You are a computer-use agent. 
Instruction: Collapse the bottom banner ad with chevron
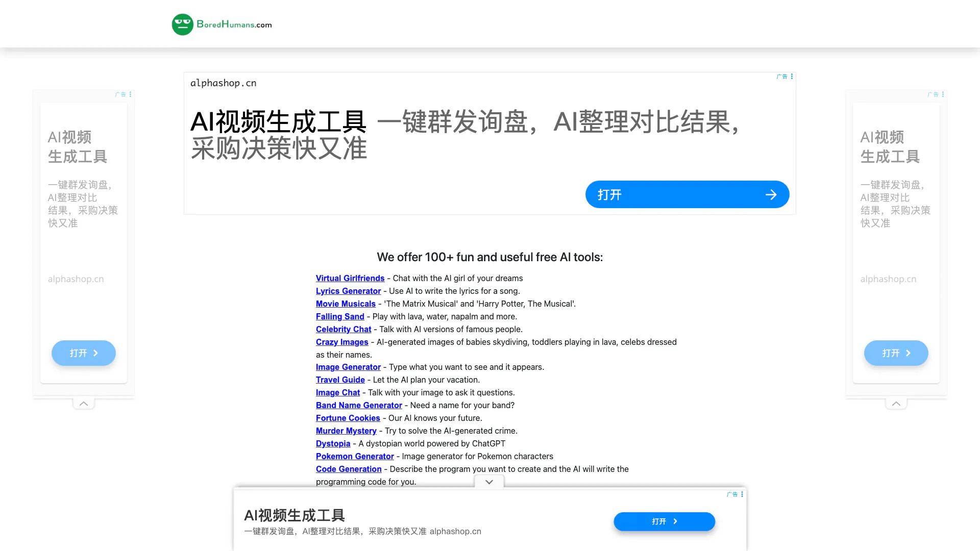[489, 482]
